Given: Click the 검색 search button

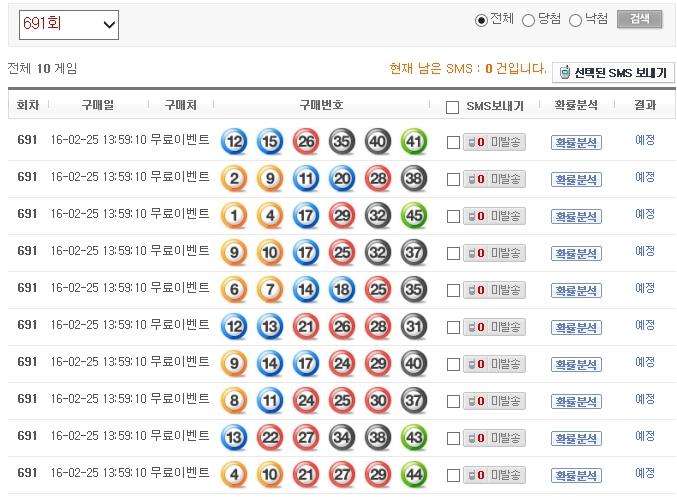Looking at the screenshot, I should pyautogui.click(x=640, y=19).
